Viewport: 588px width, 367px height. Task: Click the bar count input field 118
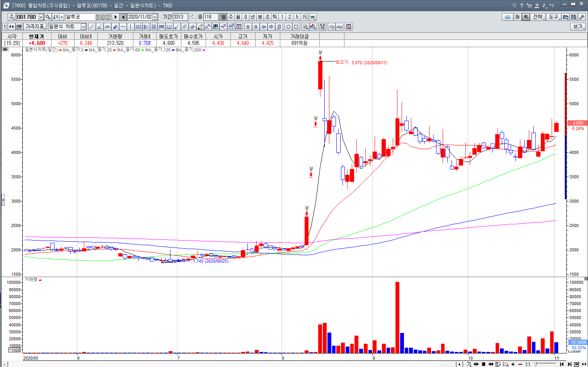coord(211,17)
